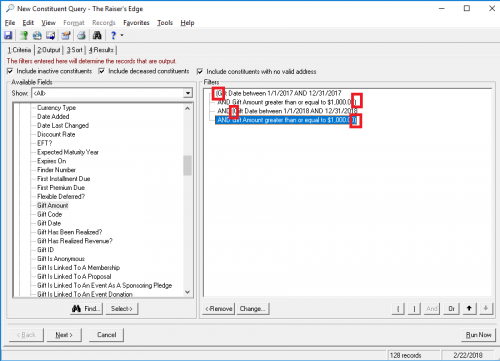Click the < Back button
This screenshot has width=500, height=361.
tap(26, 335)
